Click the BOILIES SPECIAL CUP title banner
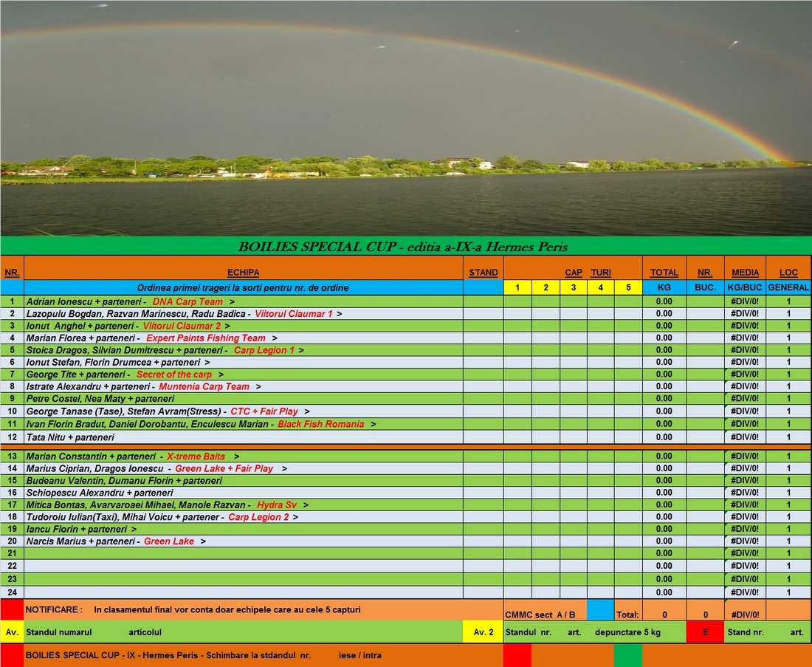812x667 pixels. pos(403,247)
